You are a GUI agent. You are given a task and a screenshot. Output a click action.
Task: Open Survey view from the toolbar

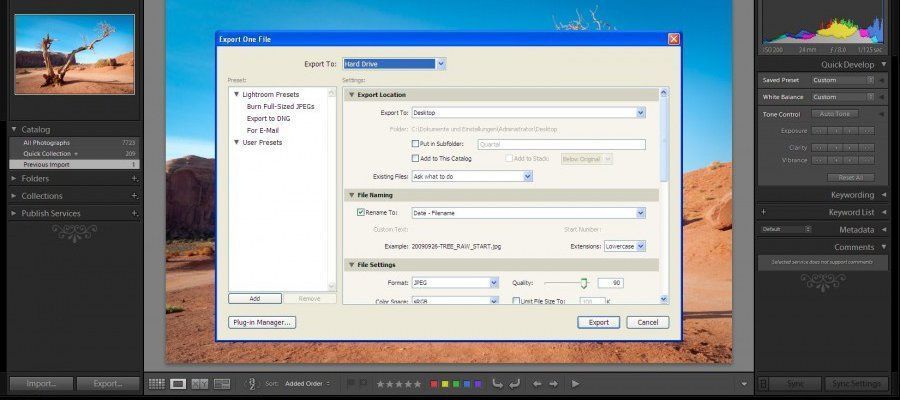222,383
